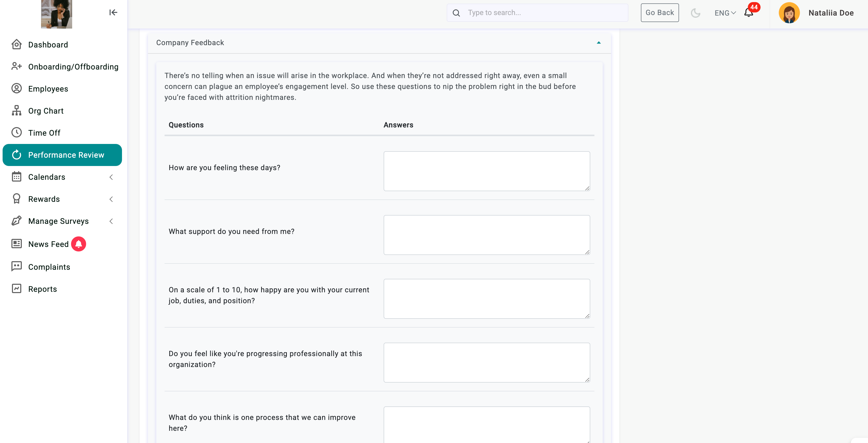Click the Complaints chat icon
The width and height of the screenshot is (868, 443).
coord(17,266)
